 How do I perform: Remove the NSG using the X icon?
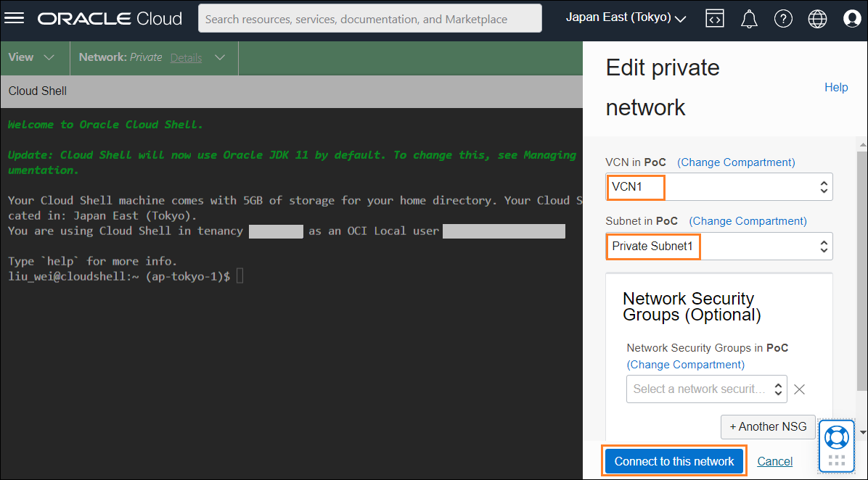point(799,389)
